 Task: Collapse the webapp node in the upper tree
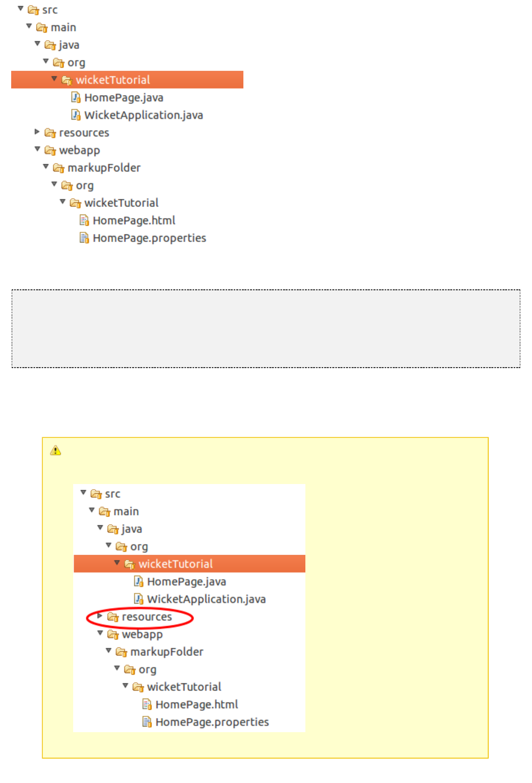point(38,149)
